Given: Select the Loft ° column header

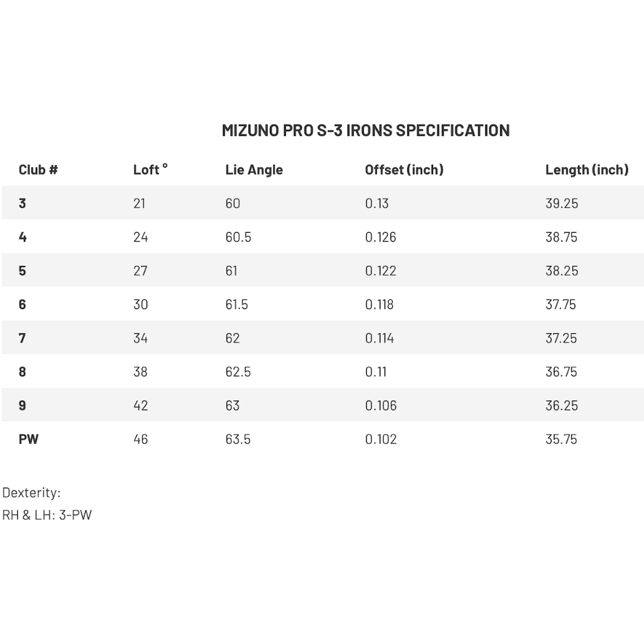Looking at the screenshot, I should click(150, 170).
